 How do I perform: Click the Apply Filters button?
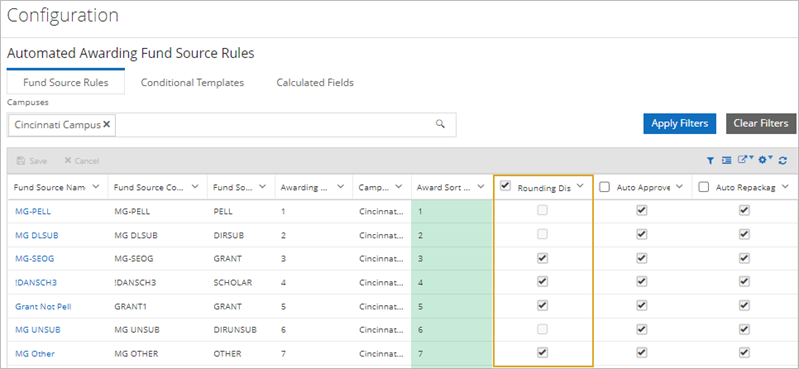click(680, 123)
